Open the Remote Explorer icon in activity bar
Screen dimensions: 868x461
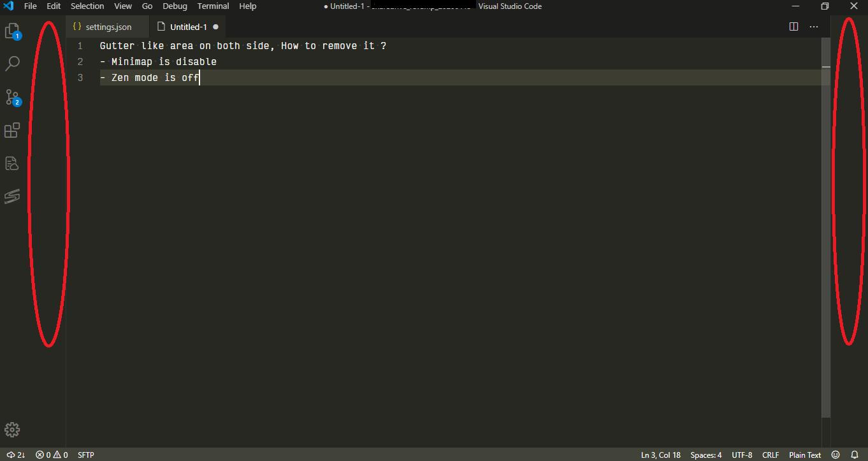(x=12, y=163)
